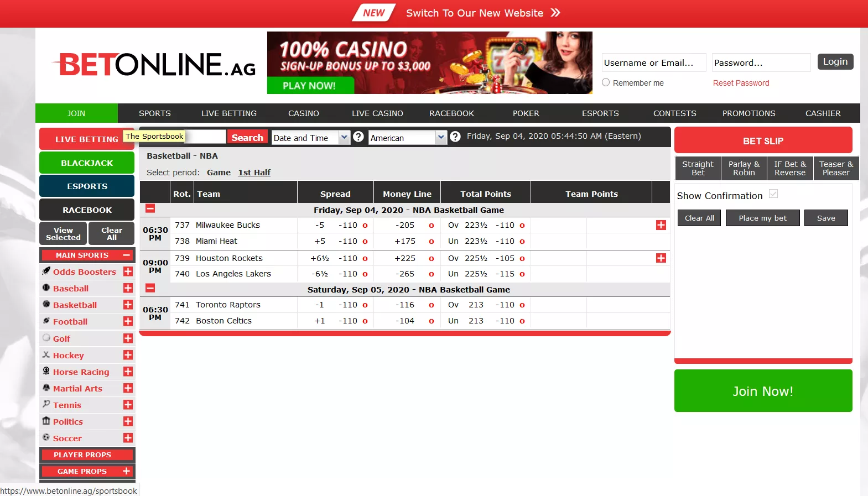Viewport: 868px width, 496px height.
Task: Expand the Basketball category
Action: point(128,305)
